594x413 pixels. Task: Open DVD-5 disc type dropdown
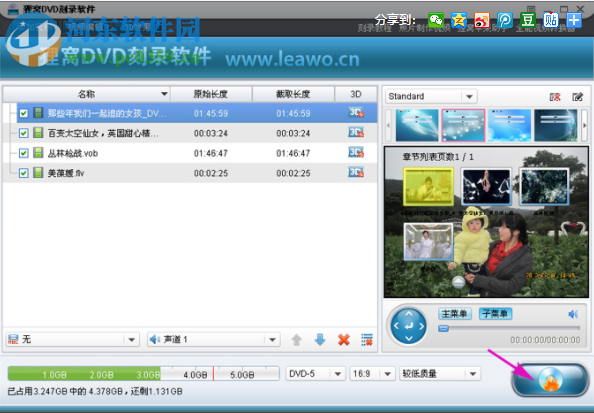[x=315, y=374]
